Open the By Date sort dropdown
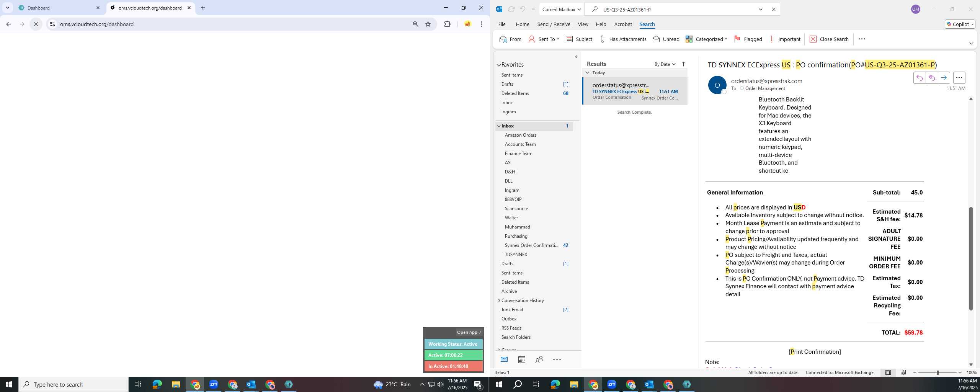Screen dimensions: 980x392 (665, 64)
